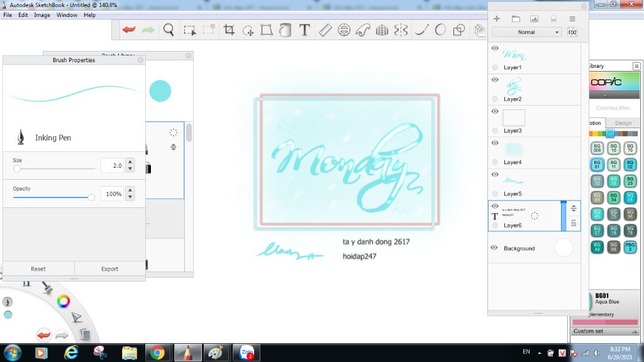
Task: Select the French Curve tool
Action: (x=363, y=30)
